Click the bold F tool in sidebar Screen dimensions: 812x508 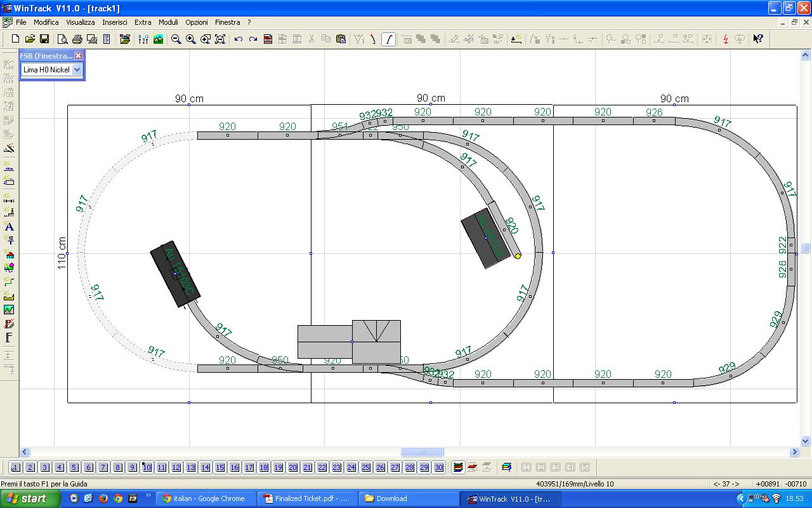click(9, 338)
